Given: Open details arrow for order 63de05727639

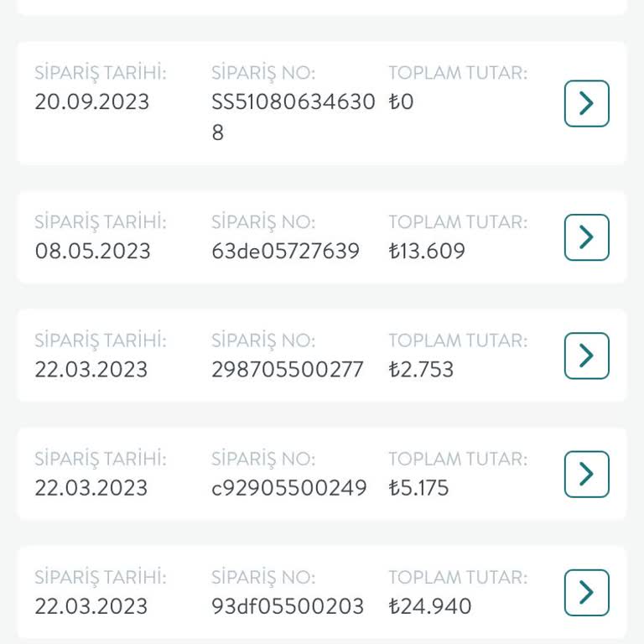Looking at the screenshot, I should click(x=586, y=237).
